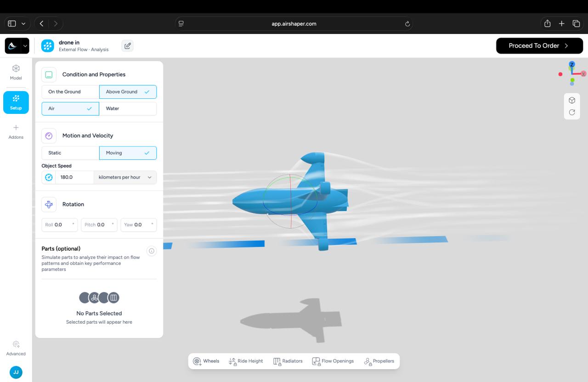The height and width of the screenshot is (382, 588).
Task: Reset the view with the rotate icon
Action: [x=572, y=112]
